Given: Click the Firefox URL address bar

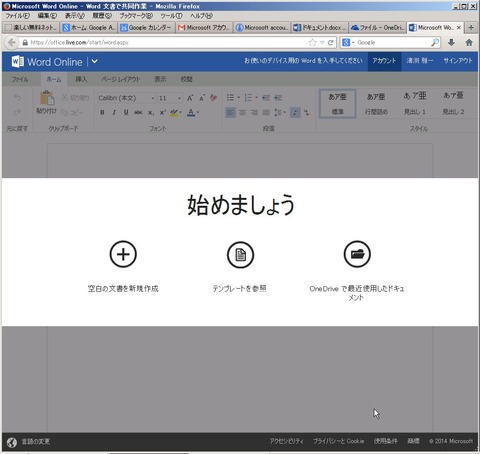Looking at the screenshot, I should [167, 42].
